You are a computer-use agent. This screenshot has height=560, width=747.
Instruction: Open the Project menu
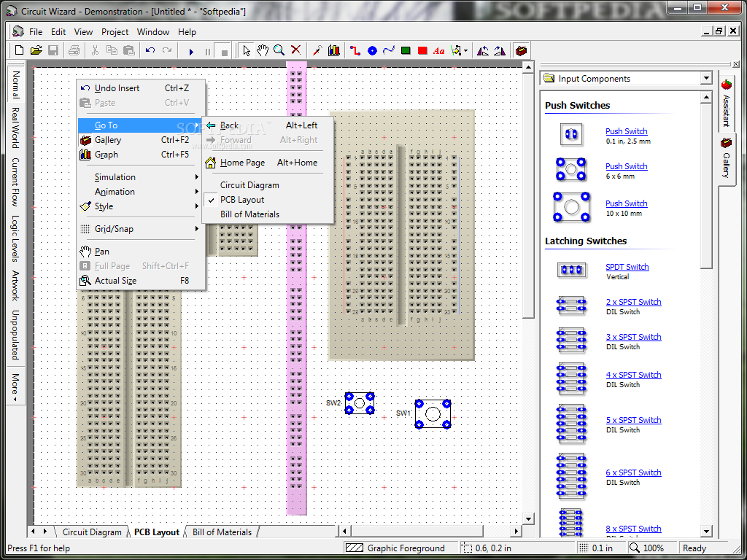[x=115, y=32]
